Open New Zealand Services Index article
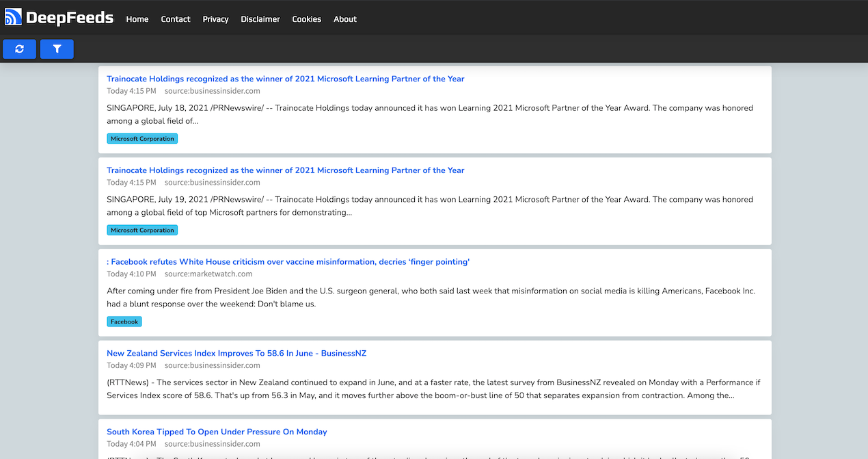Screen dimensions: 868x459 [x=236, y=354]
